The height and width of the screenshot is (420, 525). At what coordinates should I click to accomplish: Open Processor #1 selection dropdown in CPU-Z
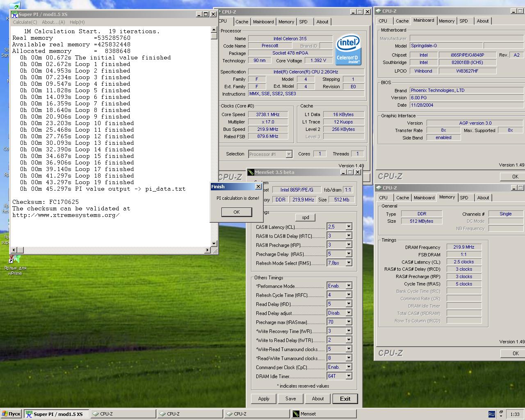pos(289,154)
